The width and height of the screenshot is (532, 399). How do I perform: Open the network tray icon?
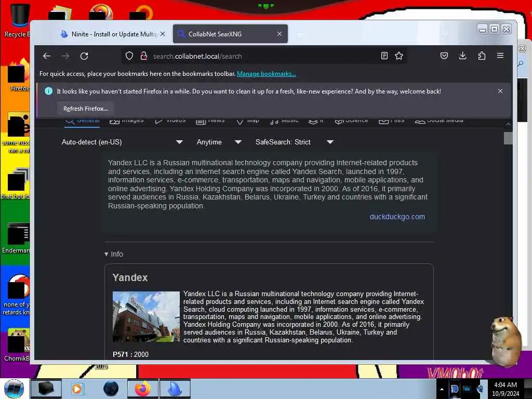point(467,389)
